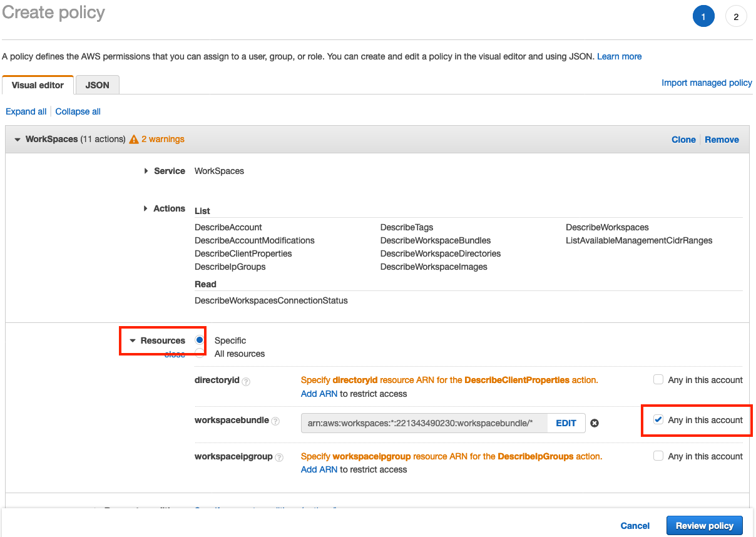Click the DescribeWorkspaceImages action
This screenshot has width=756, height=537.
434,267
